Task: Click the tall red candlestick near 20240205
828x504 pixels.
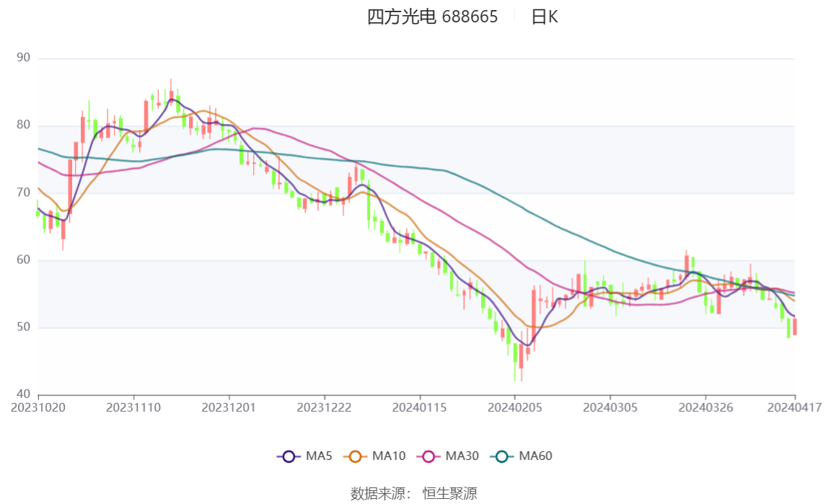Action: point(534,317)
